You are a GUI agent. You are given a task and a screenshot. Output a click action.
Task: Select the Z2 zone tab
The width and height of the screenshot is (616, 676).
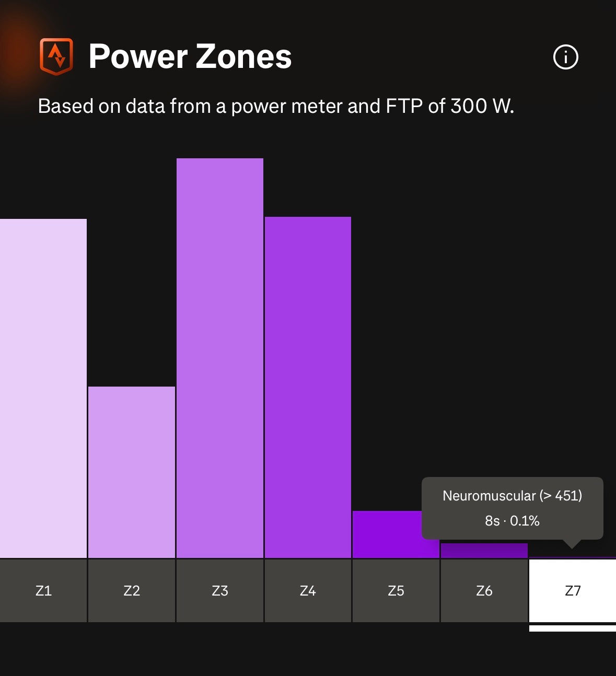coord(132,591)
